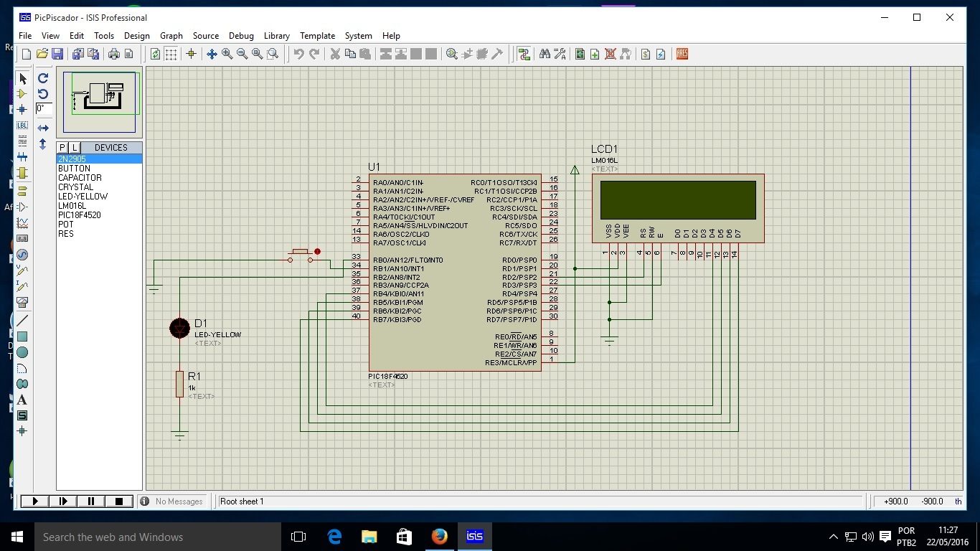Click the P pick devices button
Viewport: 980px width, 551px height.
(62, 147)
